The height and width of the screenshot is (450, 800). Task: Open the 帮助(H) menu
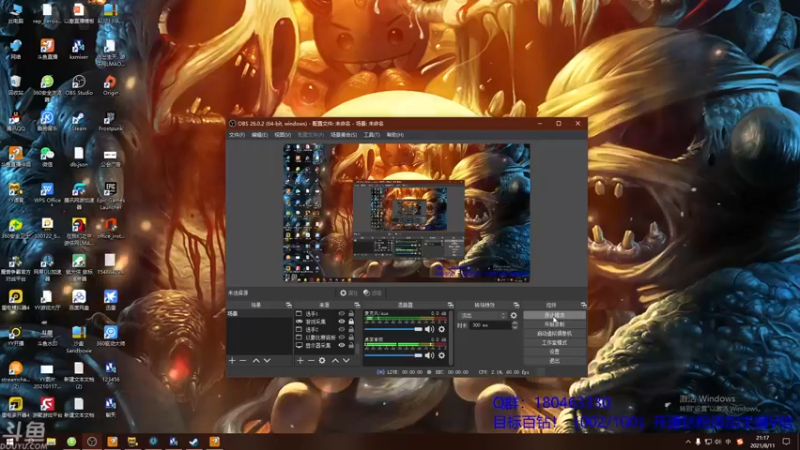(395, 135)
